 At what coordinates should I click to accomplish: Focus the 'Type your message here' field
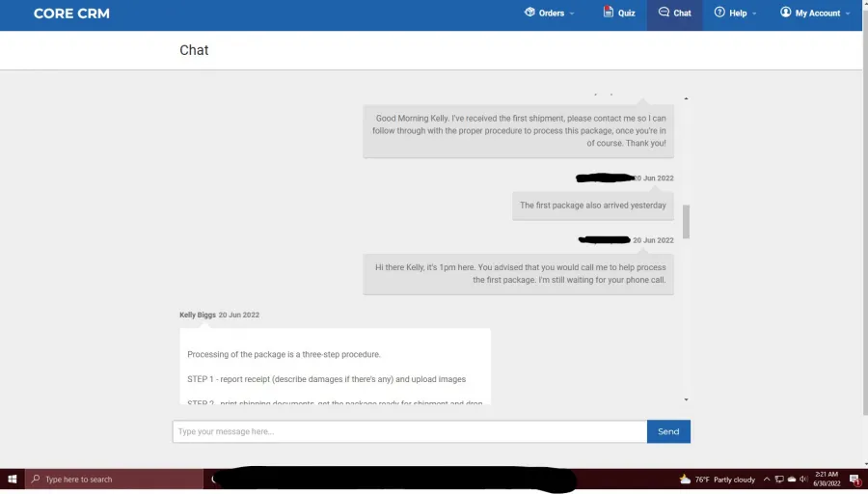pyautogui.click(x=410, y=431)
